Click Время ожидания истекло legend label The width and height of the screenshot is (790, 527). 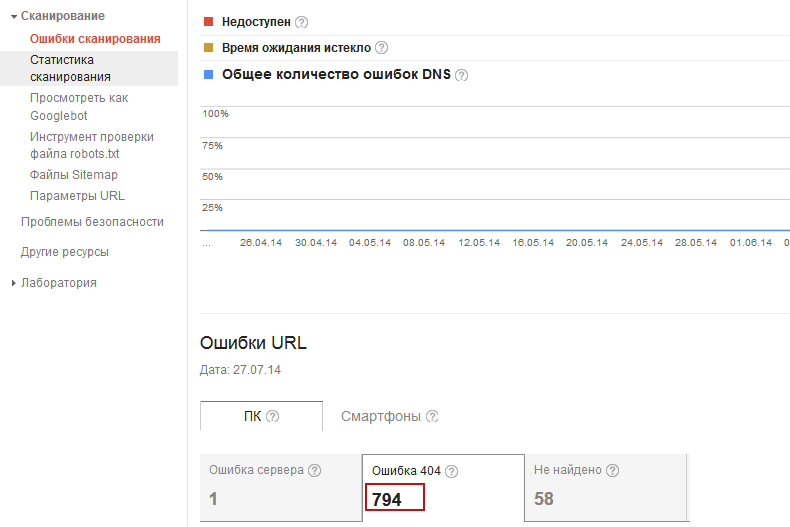296,48
